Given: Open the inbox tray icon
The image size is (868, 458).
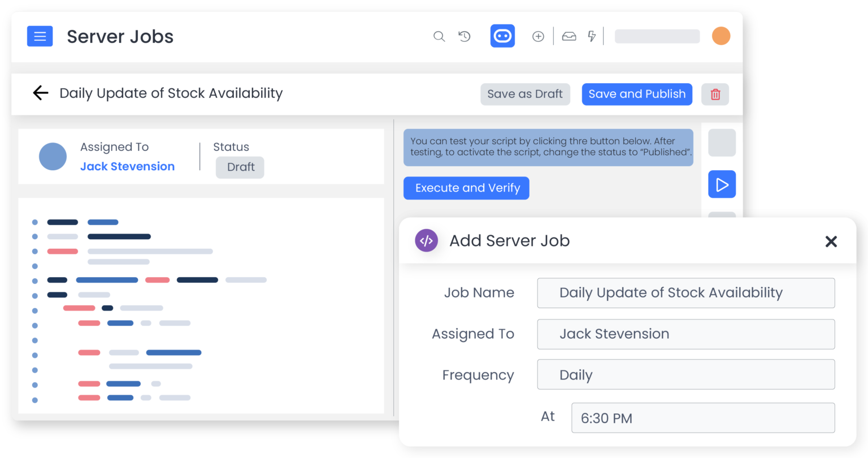Looking at the screenshot, I should (569, 36).
